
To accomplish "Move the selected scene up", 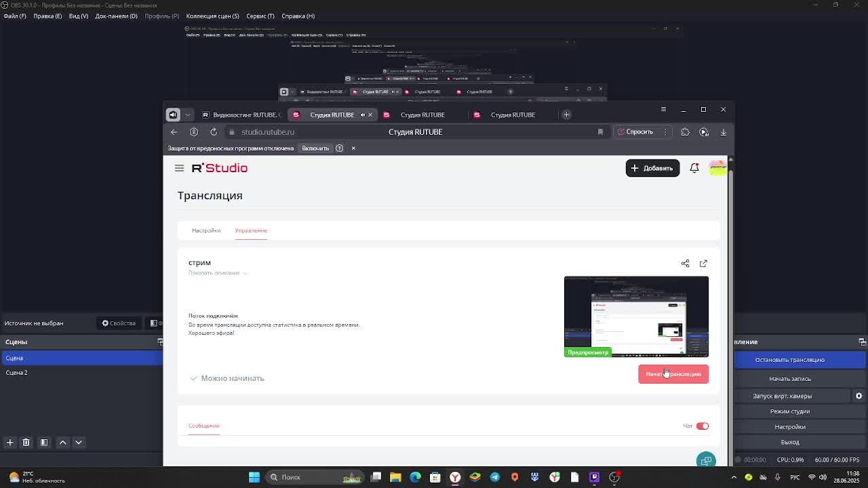I will point(62,443).
